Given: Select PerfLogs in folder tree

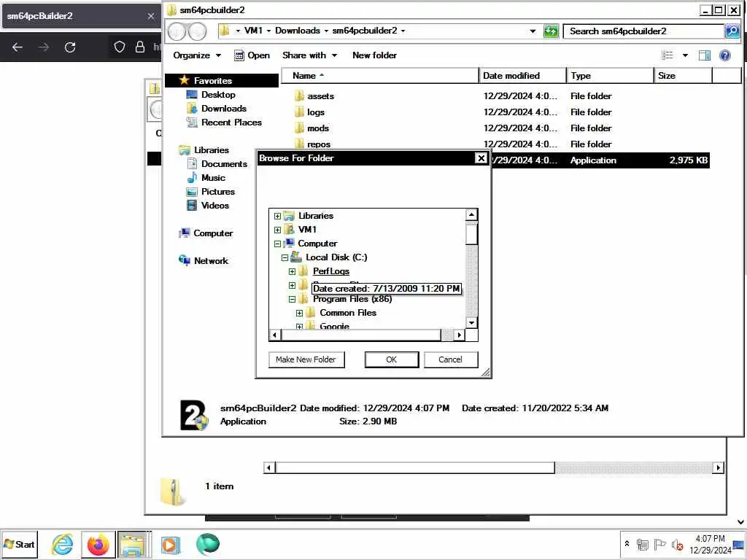Looking at the screenshot, I should tap(330, 271).
